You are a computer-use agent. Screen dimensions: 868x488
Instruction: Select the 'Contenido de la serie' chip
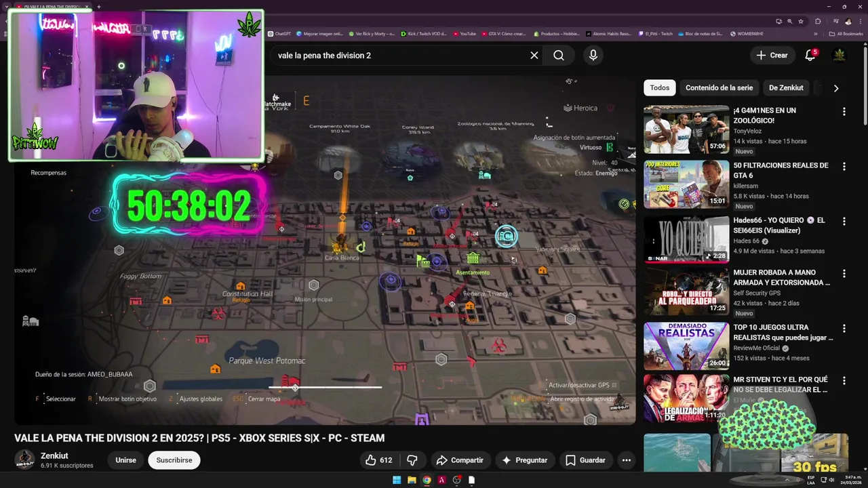pyautogui.click(x=719, y=88)
